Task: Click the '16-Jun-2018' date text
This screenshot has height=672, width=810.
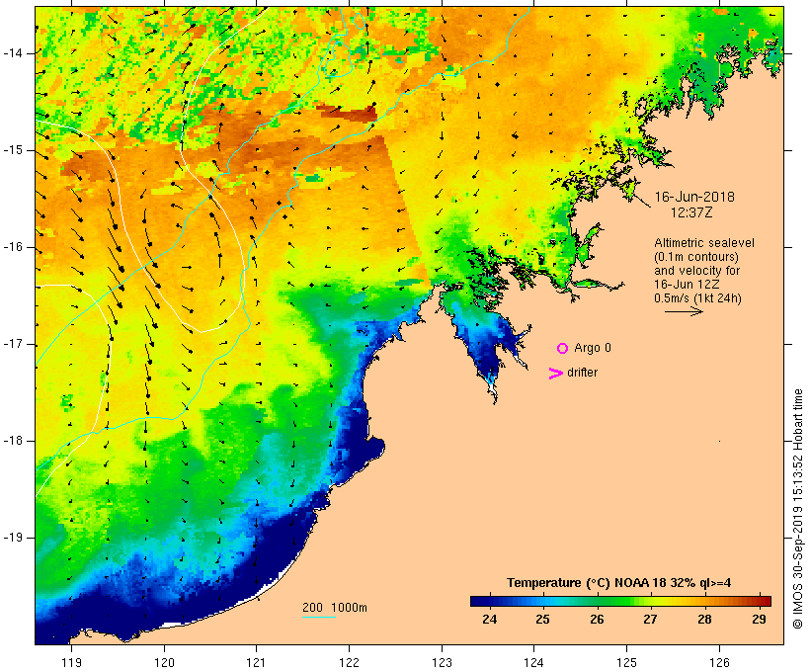Action: (694, 197)
